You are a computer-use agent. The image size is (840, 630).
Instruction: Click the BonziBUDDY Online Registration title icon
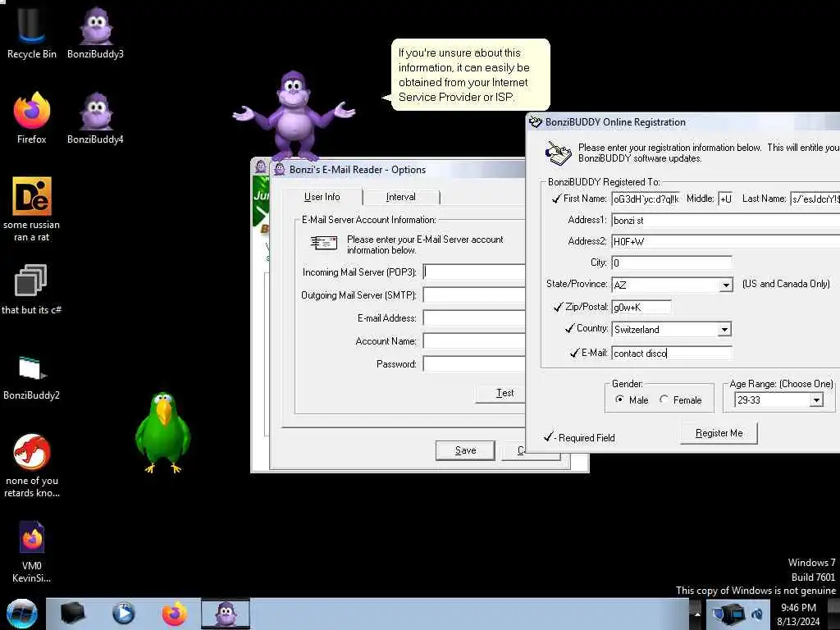pos(536,122)
